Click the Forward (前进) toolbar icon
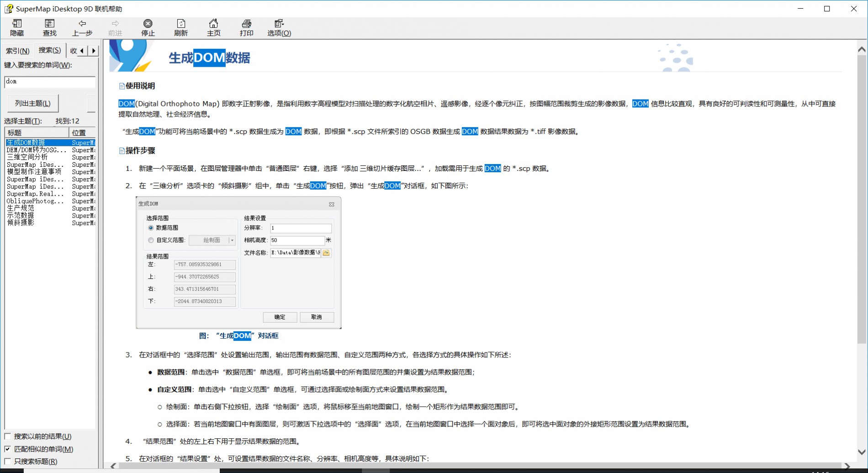 click(x=115, y=28)
